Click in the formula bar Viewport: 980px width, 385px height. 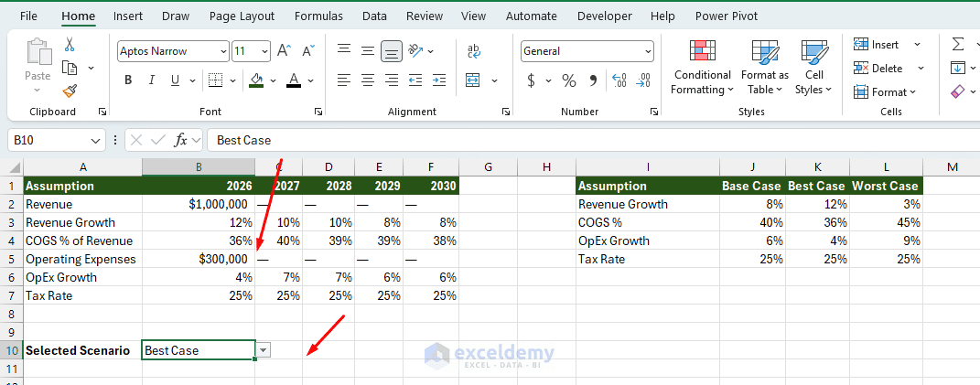pyautogui.click(x=593, y=140)
